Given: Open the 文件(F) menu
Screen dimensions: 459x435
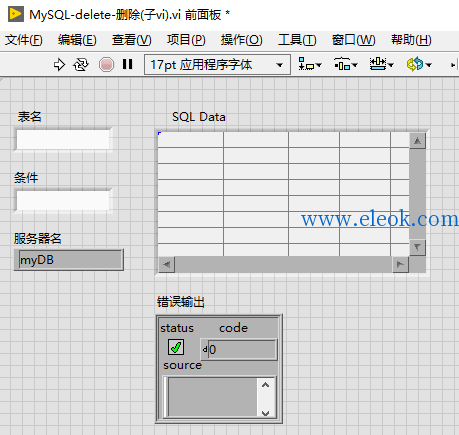Looking at the screenshot, I should pyautogui.click(x=24, y=40).
